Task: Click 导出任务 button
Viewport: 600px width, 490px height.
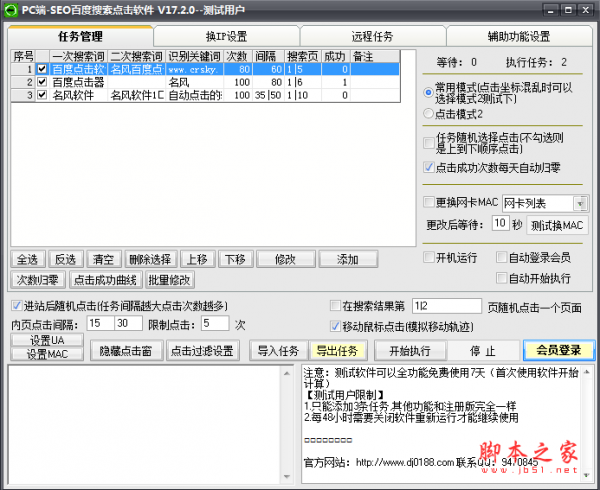Action: pos(337,350)
